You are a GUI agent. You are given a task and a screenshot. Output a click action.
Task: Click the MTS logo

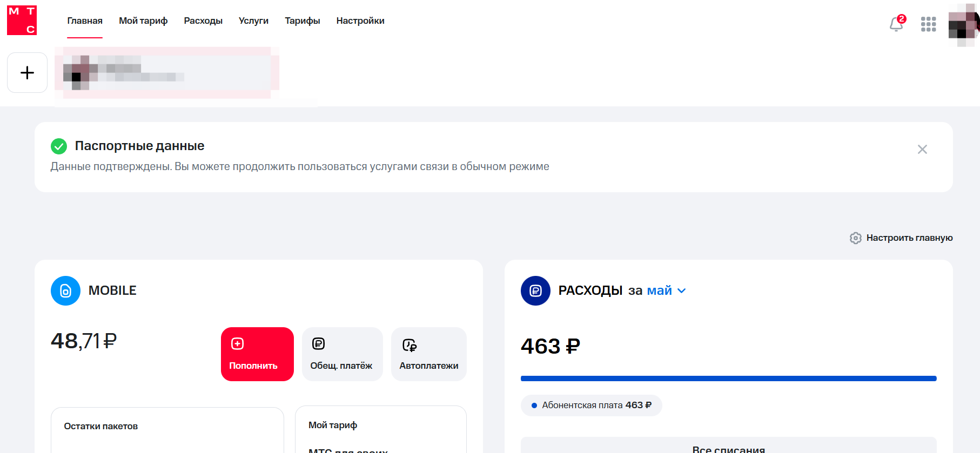22,21
